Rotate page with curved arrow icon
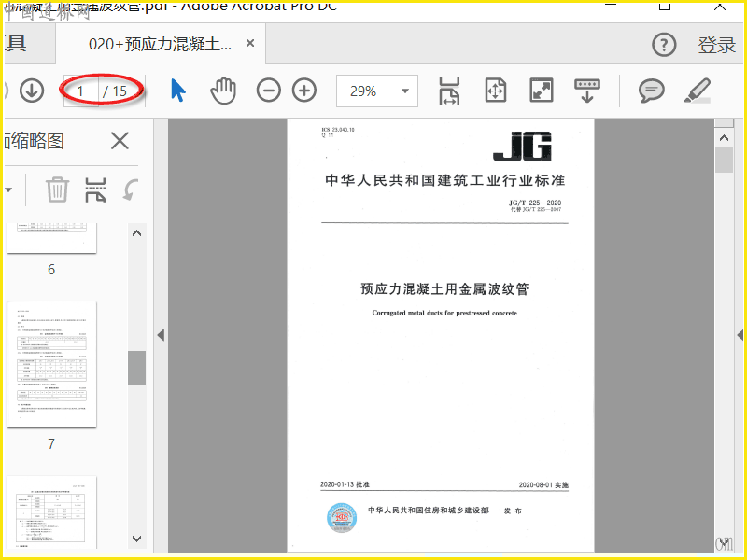 pyautogui.click(x=131, y=189)
